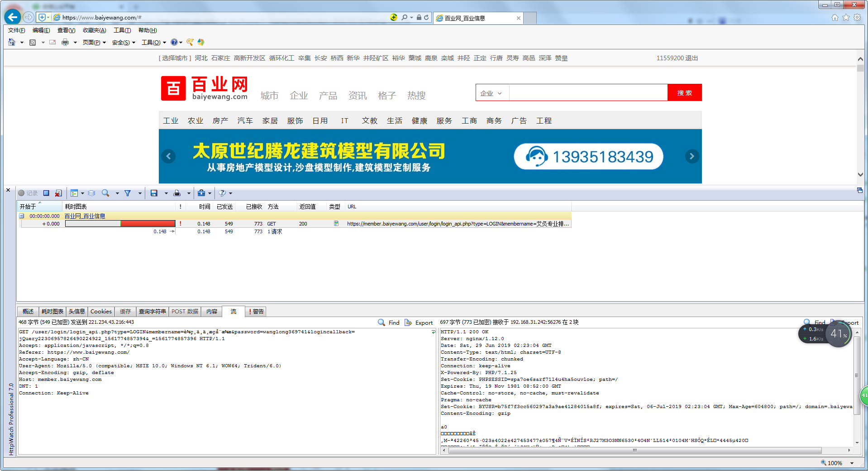Expand the 安全(S) toolbar dropdown
This screenshot has width=868, height=471.
(x=124, y=43)
